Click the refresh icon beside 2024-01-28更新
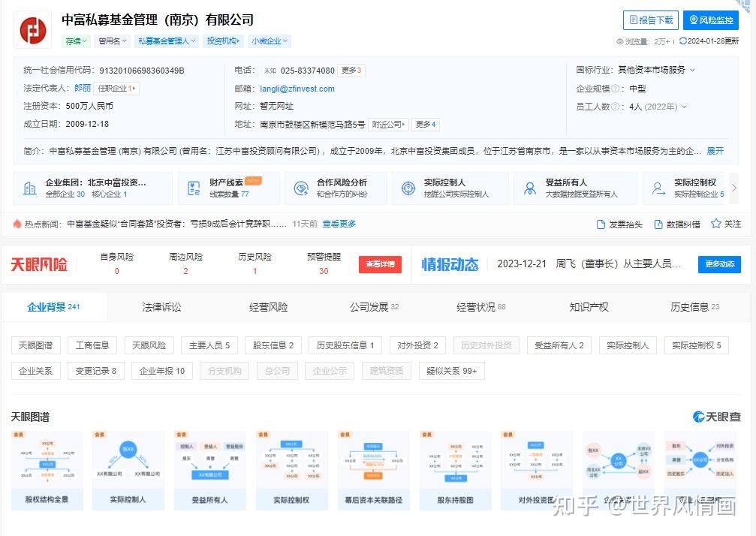The width and height of the screenshot is (756, 536). pyautogui.click(x=682, y=41)
